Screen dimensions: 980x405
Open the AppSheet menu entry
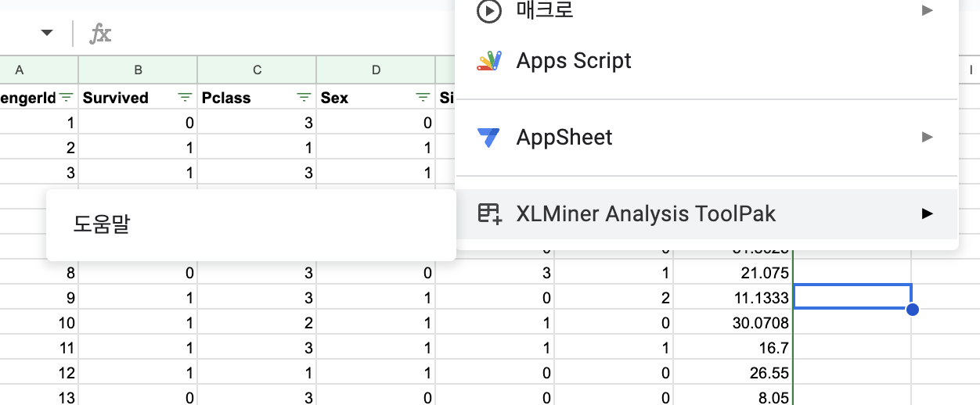coord(707,138)
